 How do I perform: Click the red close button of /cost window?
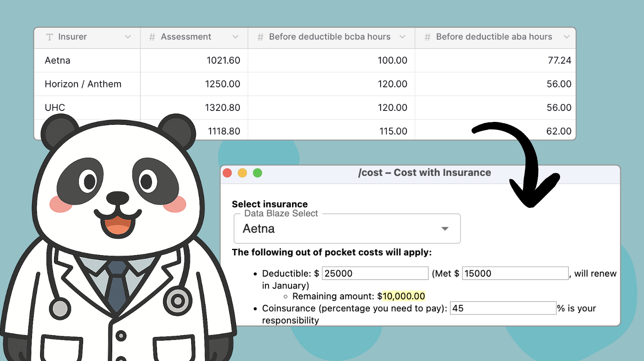click(227, 173)
